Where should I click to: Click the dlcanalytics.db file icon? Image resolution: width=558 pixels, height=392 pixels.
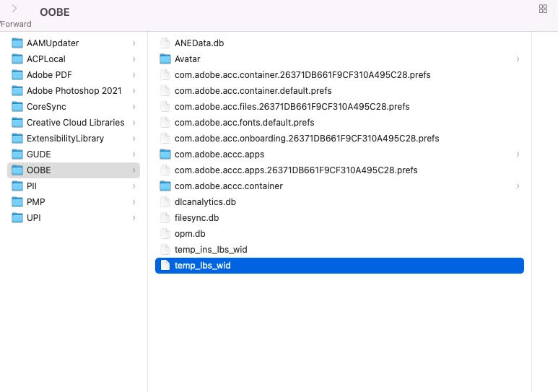coord(165,202)
